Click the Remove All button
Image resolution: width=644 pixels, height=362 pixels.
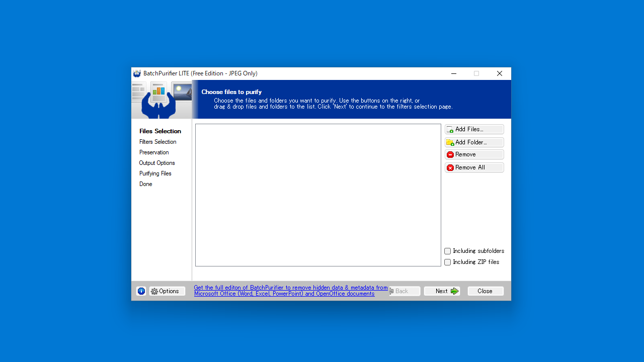click(x=474, y=167)
